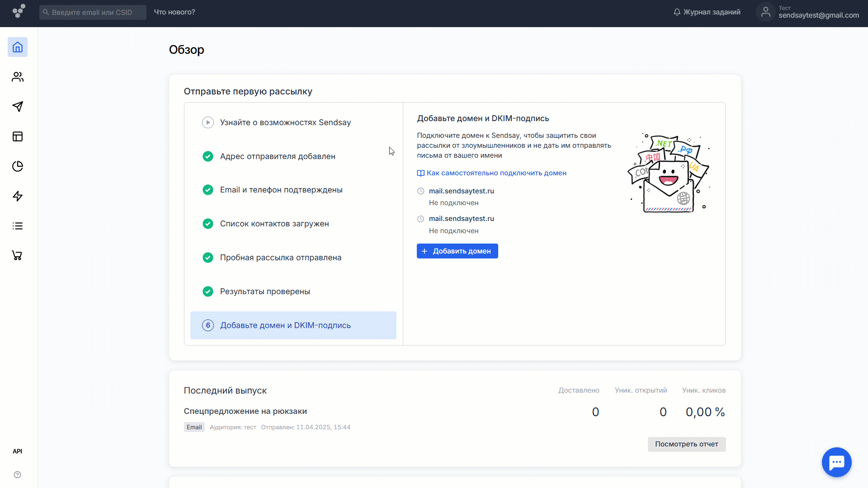Open the Templates layout icon in sidebar
This screenshot has width=868, height=488.
18,136
